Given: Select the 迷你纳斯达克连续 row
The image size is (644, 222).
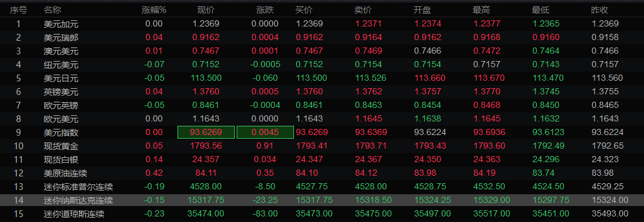Looking at the screenshot, I should (x=322, y=200).
